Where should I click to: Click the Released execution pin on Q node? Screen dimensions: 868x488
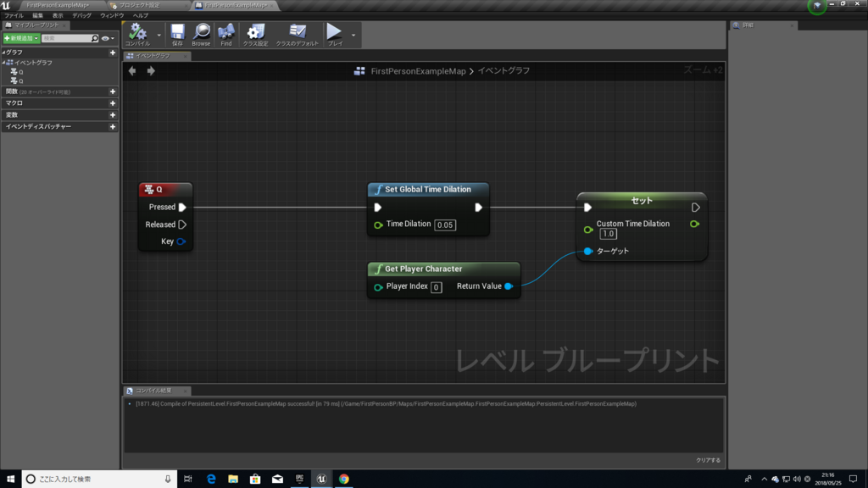(182, 225)
